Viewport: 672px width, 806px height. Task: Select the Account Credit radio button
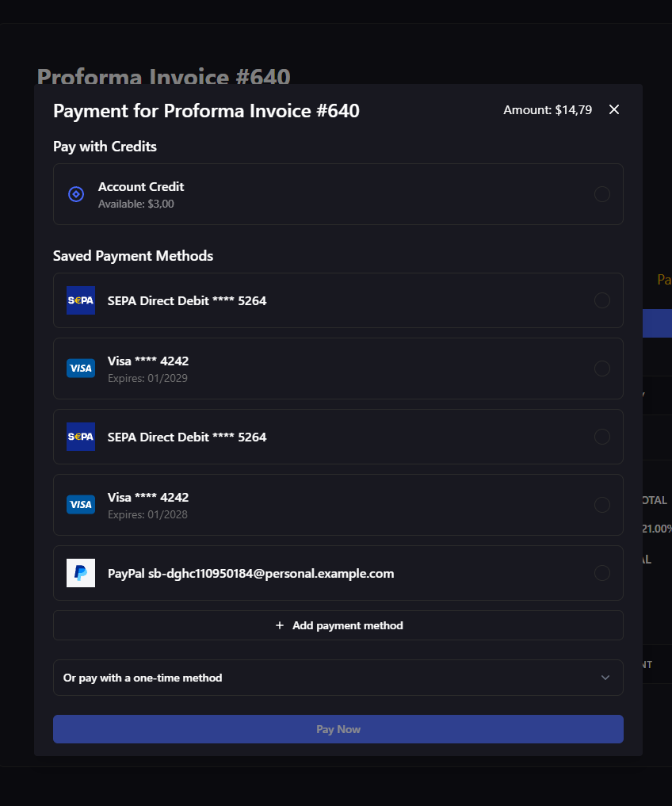(x=602, y=194)
